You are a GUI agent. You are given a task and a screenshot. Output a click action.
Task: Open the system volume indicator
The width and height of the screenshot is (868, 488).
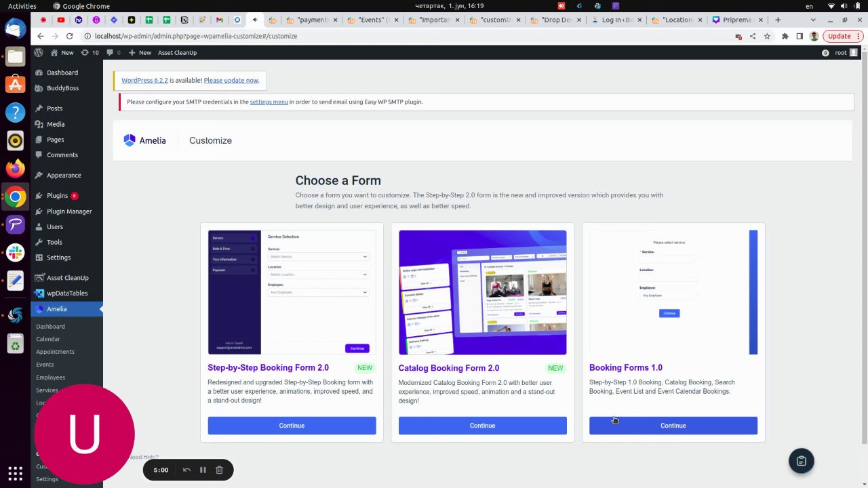click(x=844, y=6)
